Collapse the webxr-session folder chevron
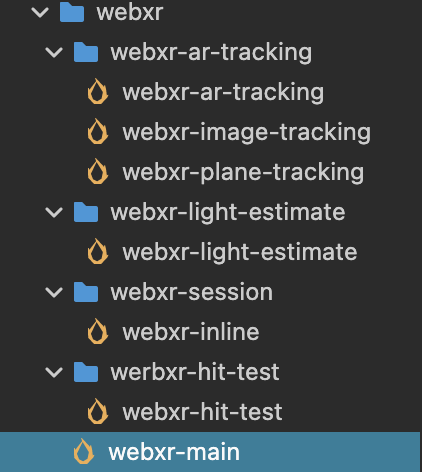Screen dimensions: 422x472 click(54, 292)
